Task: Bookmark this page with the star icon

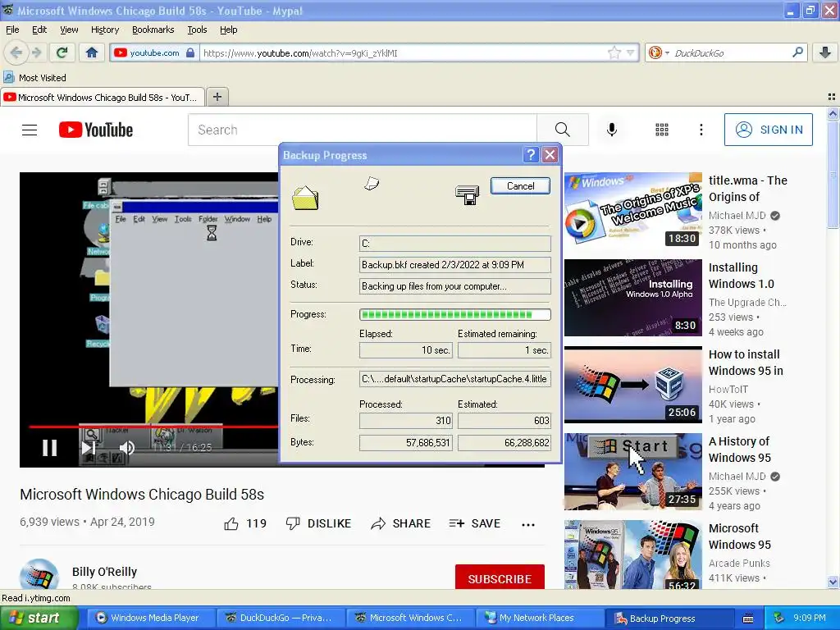Action: click(x=614, y=52)
